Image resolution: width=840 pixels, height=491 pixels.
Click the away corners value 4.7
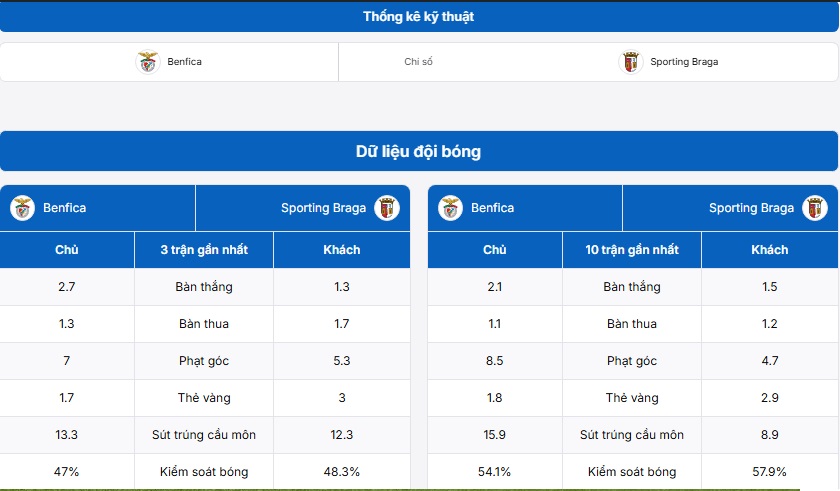[x=770, y=361]
